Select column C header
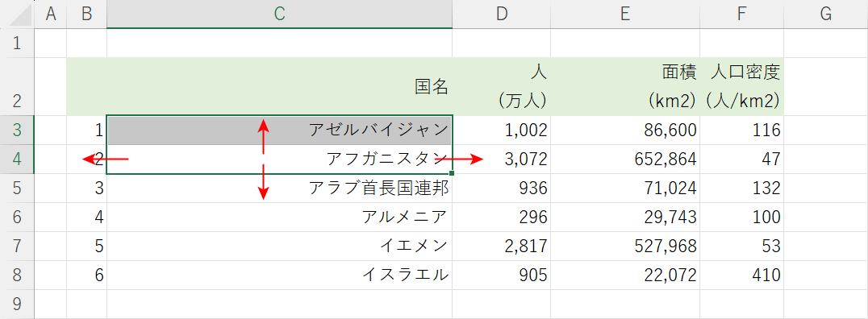Viewport: 868px width, 319px height. [x=280, y=14]
